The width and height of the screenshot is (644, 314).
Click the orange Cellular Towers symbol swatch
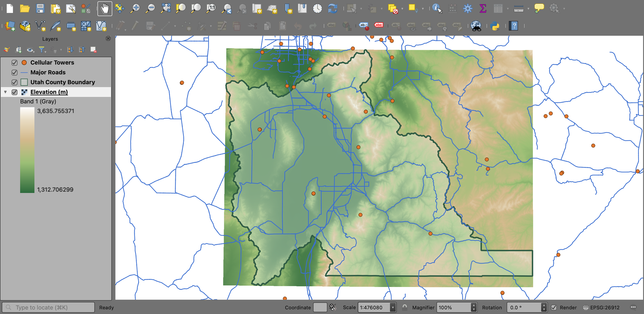(x=24, y=62)
